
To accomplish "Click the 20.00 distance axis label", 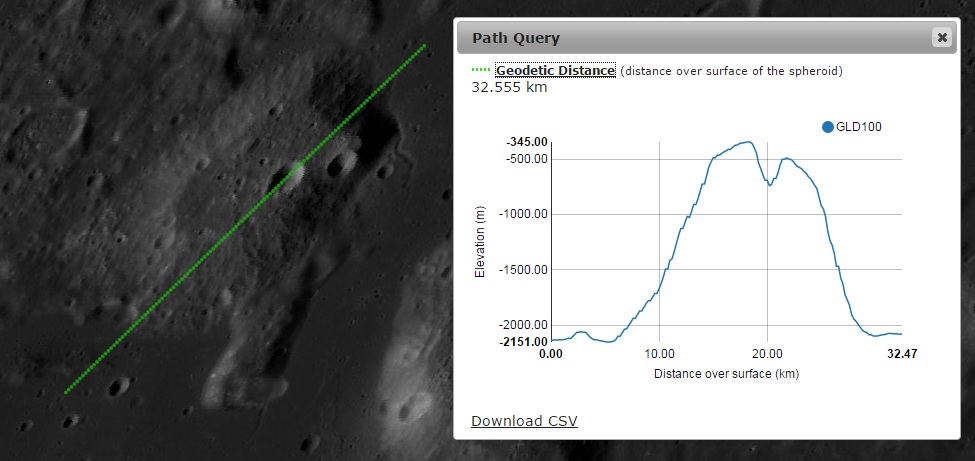I will (767, 354).
